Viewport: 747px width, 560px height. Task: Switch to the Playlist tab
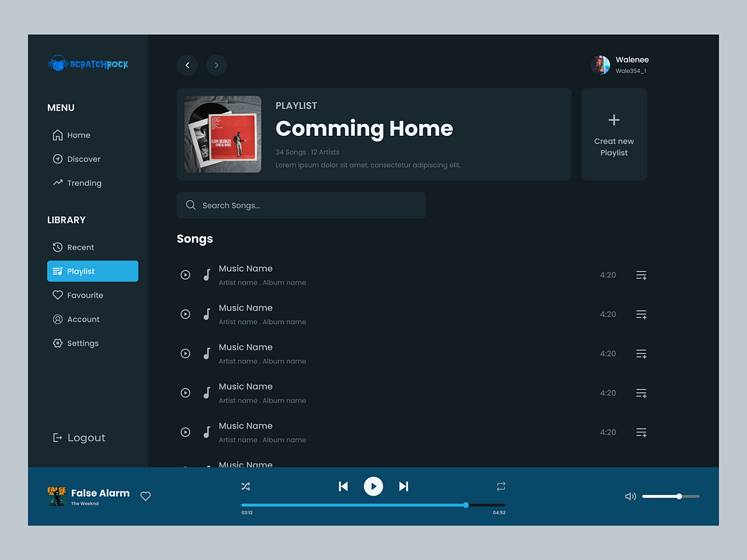tap(92, 271)
